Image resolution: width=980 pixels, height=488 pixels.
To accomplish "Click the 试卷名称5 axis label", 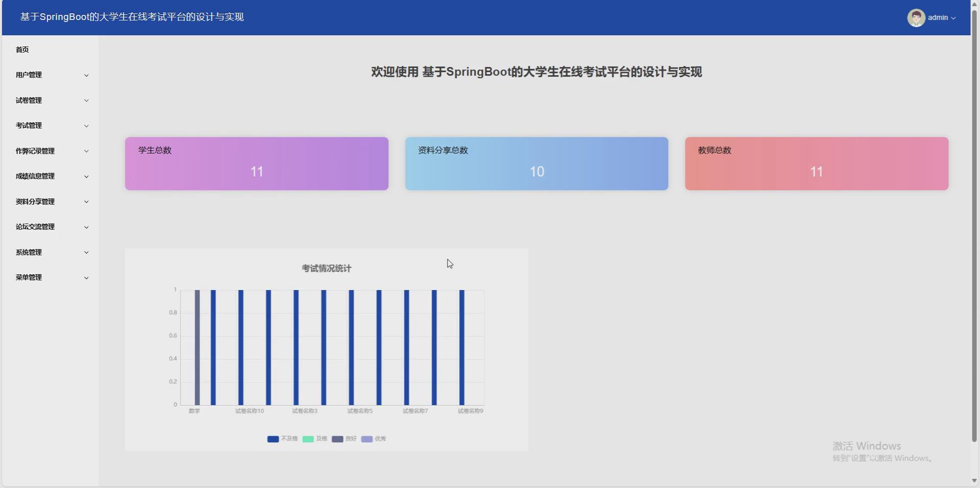I will (360, 411).
